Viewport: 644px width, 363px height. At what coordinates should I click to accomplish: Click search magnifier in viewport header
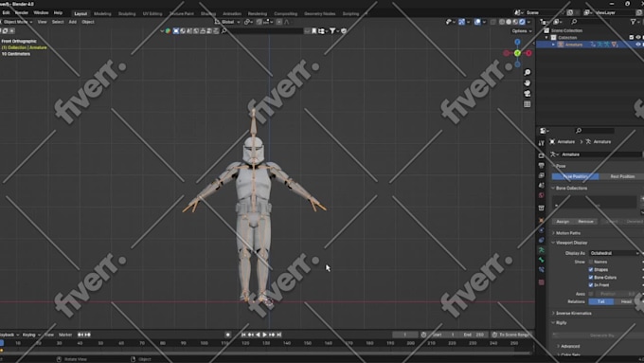click(x=224, y=31)
